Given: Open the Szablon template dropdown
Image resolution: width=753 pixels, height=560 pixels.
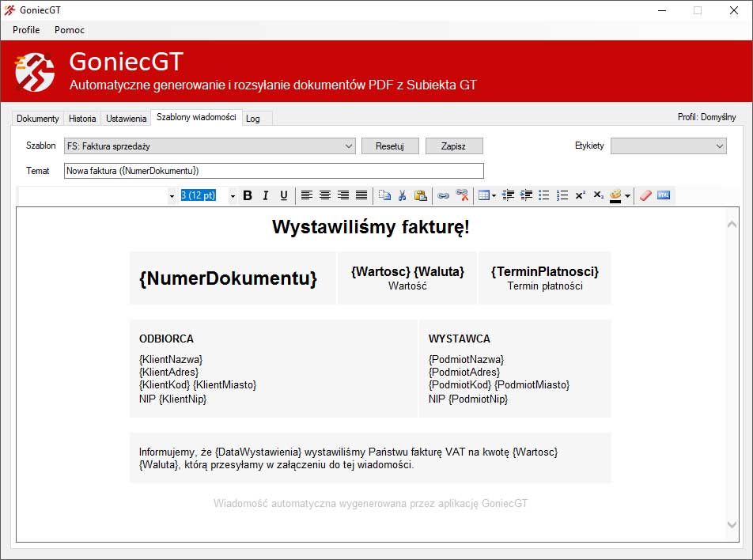Looking at the screenshot, I should coord(349,146).
